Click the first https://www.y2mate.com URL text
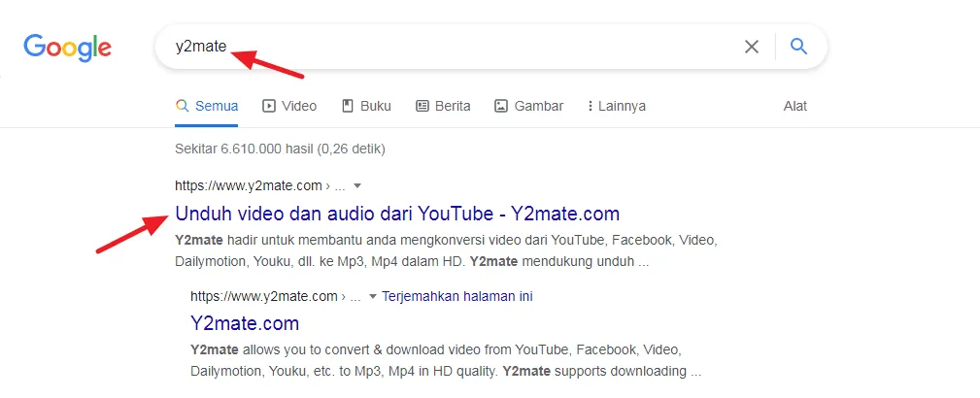Viewport: 980px width, 398px height. (249, 185)
